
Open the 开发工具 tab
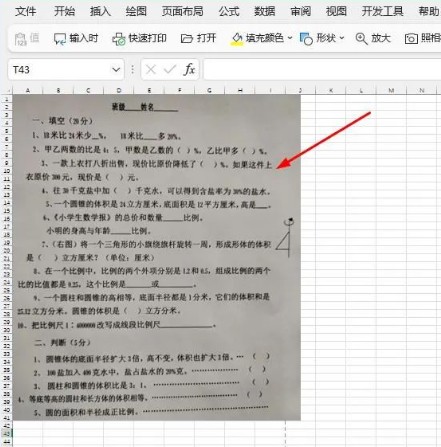[382, 11]
